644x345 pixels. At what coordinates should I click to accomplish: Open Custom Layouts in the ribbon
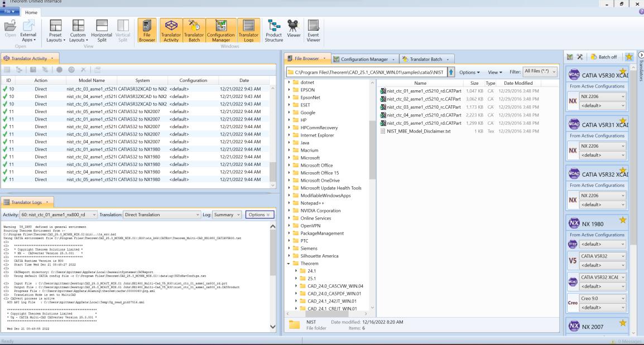pyautogui.click(x=78, y=31)
